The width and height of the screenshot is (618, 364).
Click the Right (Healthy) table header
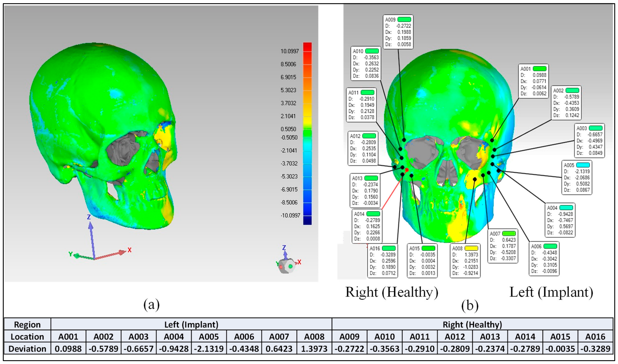472,325
